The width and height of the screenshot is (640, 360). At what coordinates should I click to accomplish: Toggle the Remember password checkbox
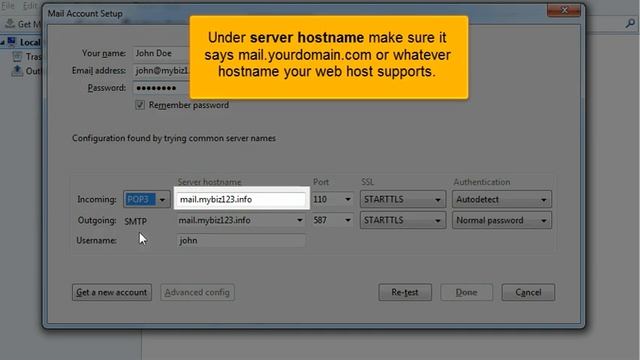pos(140,105)
